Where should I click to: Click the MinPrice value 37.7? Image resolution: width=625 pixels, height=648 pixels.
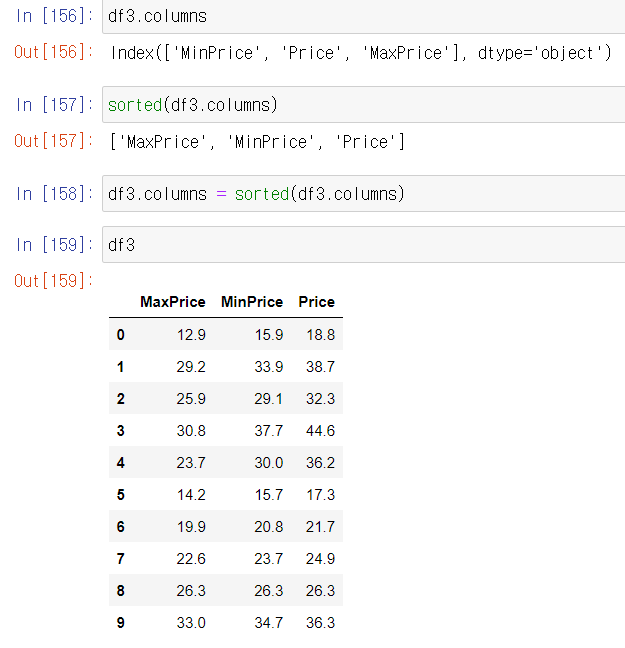pyautogui.click(x=269, y=431)
